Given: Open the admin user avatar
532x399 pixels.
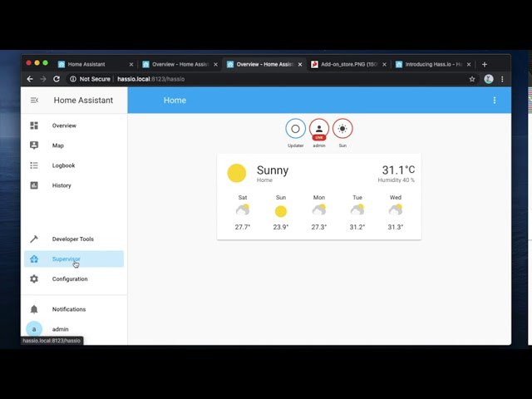Looking at the screenshot, I should (34, 329).
